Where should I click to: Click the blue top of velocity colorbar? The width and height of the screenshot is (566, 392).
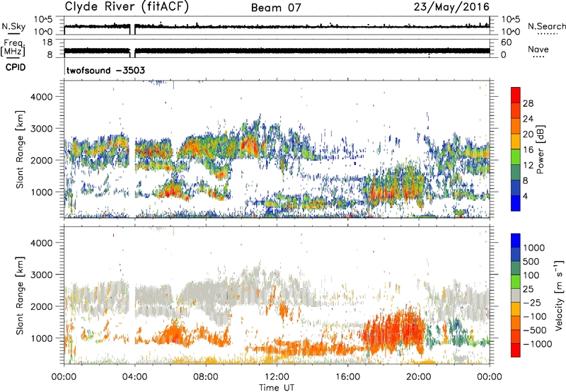[x=516, y=241]
